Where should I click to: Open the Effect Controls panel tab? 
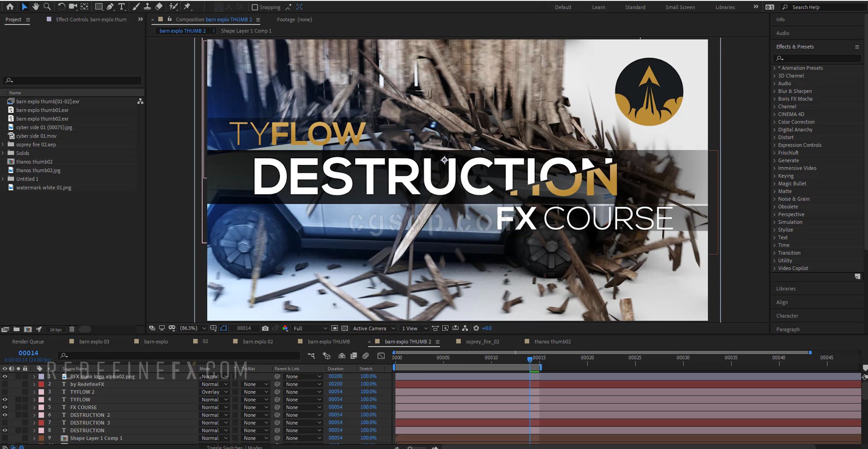pyautogui.click(x=91, y=19)
